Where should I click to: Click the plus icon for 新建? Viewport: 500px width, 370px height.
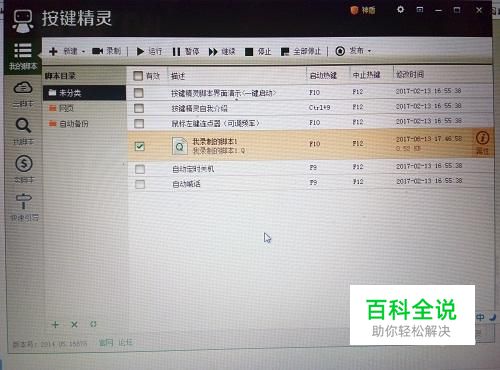click(x=53, y=51)
